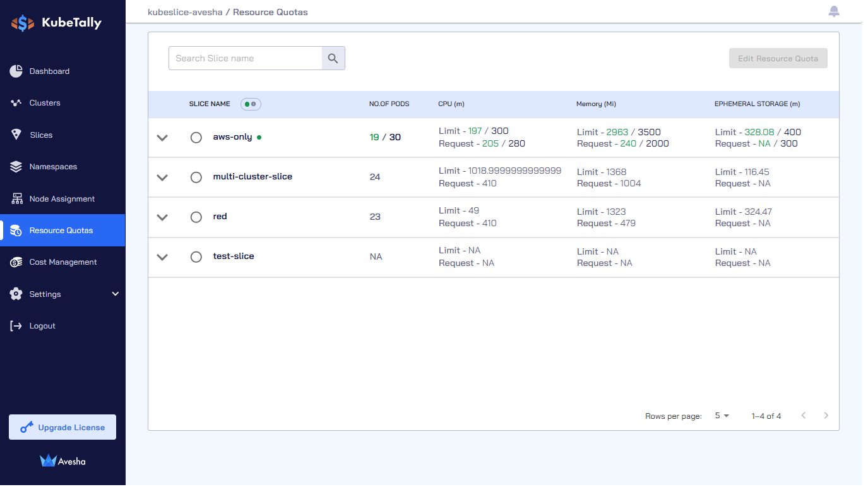Click aws-only memory limit 2963 / 3500
The width and height of the screenshot is (868, 494).
pos(634,132)
